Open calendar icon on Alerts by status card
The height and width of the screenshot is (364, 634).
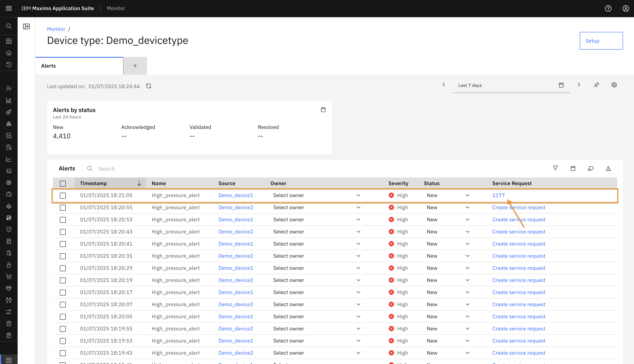(x=323, y=109)
